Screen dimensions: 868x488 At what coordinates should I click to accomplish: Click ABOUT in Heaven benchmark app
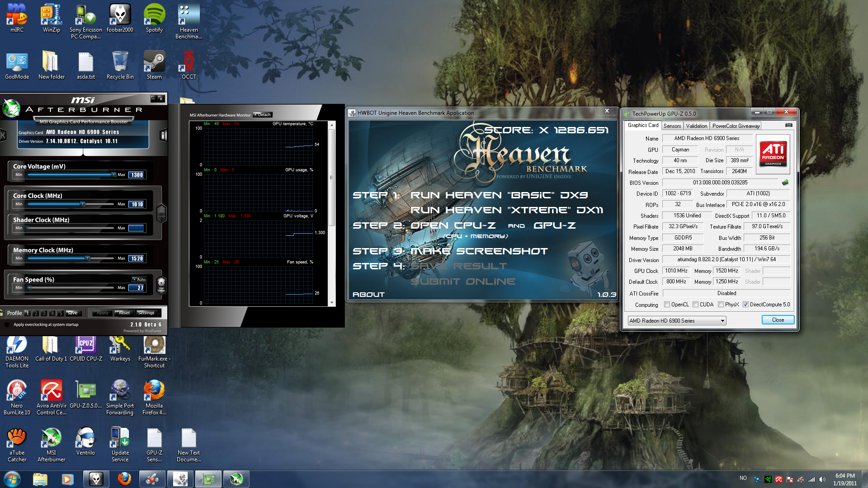[368, 295]
